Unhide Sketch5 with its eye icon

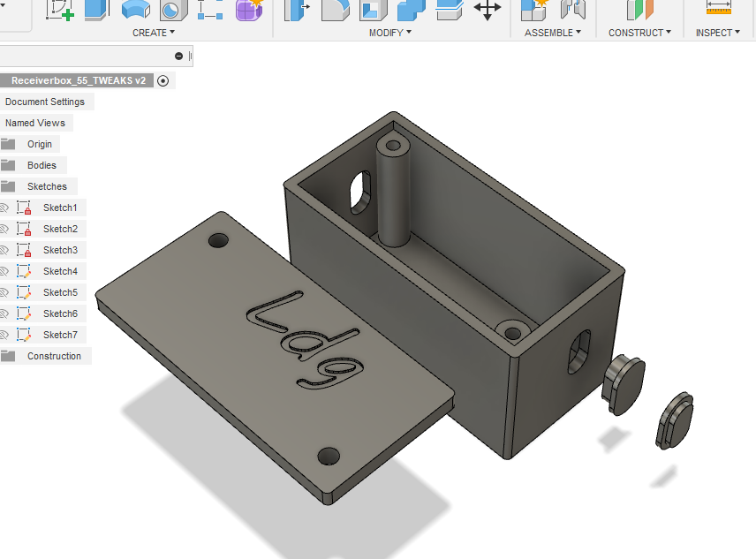coord(4,292)
